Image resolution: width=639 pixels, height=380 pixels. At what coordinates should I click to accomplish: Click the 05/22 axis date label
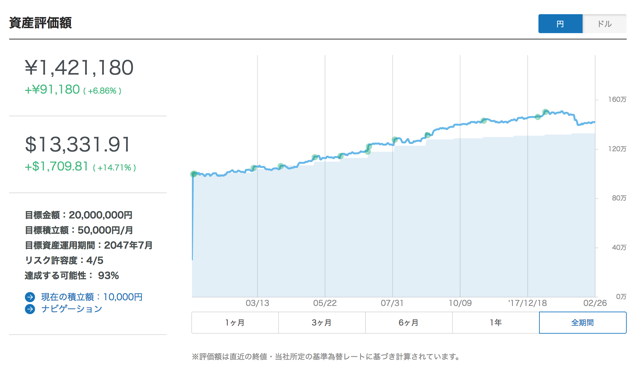(325, 303)
